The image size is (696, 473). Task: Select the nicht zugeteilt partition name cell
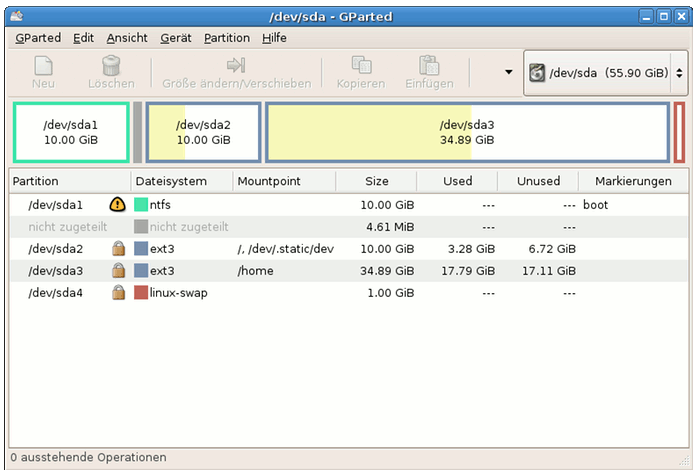click(67, 227)
